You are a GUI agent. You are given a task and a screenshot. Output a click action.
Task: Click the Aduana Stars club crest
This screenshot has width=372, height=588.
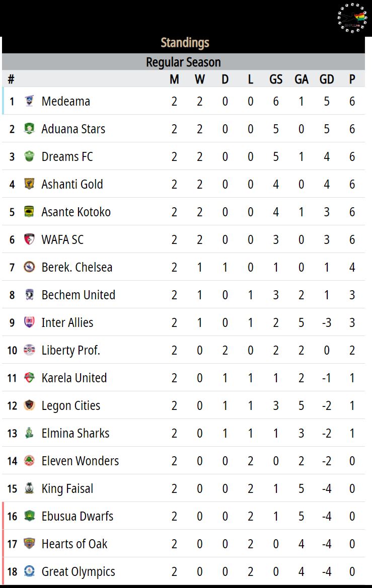[x=29, y=129]
